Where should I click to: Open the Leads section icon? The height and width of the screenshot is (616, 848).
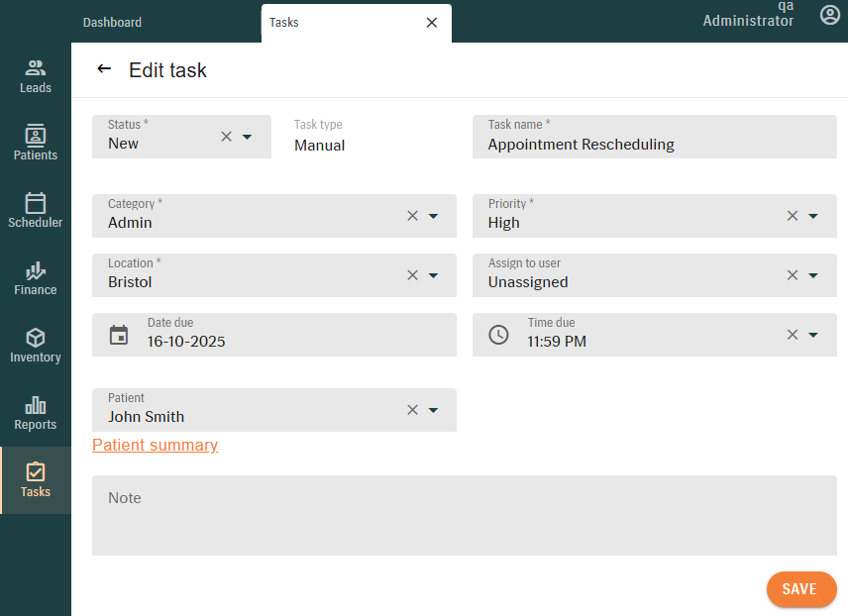[36, 68]
